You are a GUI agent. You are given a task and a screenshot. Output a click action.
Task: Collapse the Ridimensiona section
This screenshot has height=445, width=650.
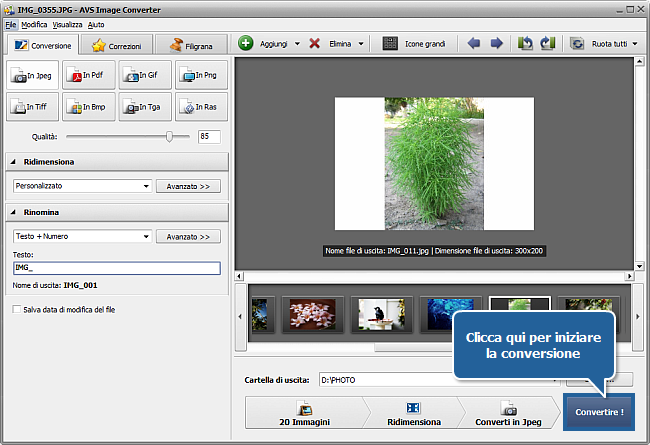tap(14, 161)
